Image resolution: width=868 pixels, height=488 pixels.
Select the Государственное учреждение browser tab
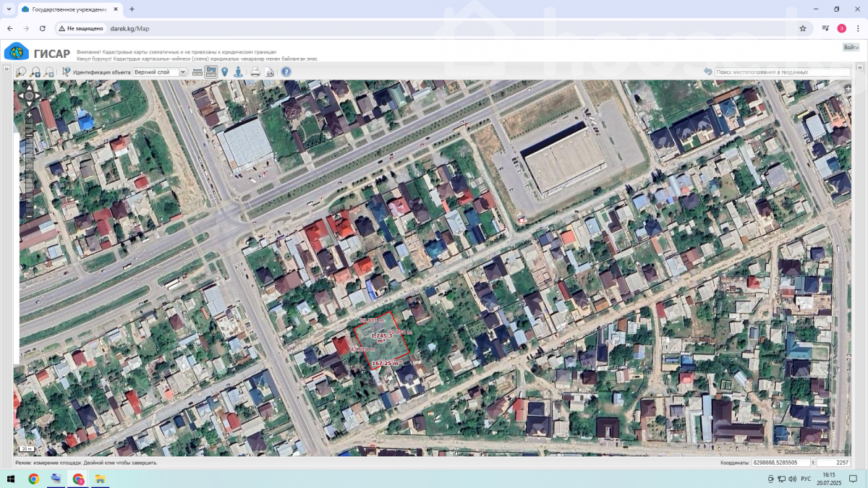point(69,9)
